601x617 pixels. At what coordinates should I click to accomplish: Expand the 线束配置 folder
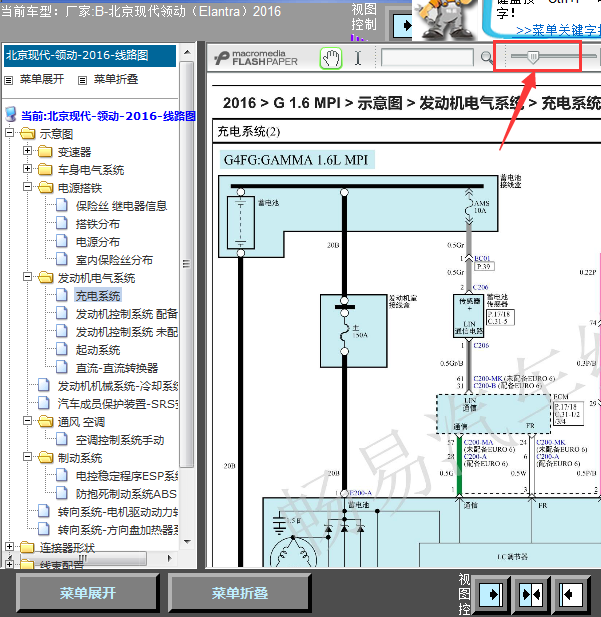point(9,564)
